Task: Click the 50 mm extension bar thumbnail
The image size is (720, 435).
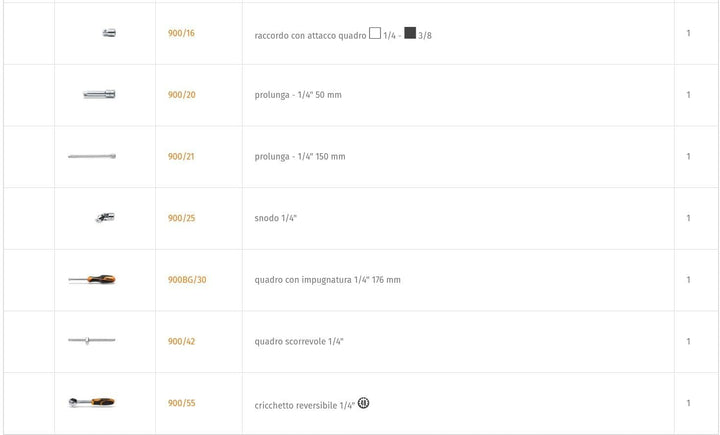Action: click(99, 94)
